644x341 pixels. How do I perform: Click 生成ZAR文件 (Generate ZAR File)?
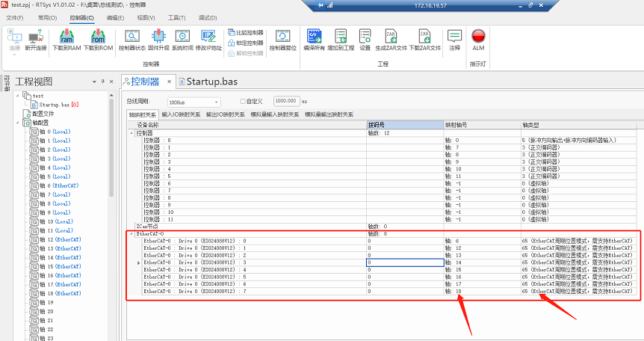[x=391, y=40]
